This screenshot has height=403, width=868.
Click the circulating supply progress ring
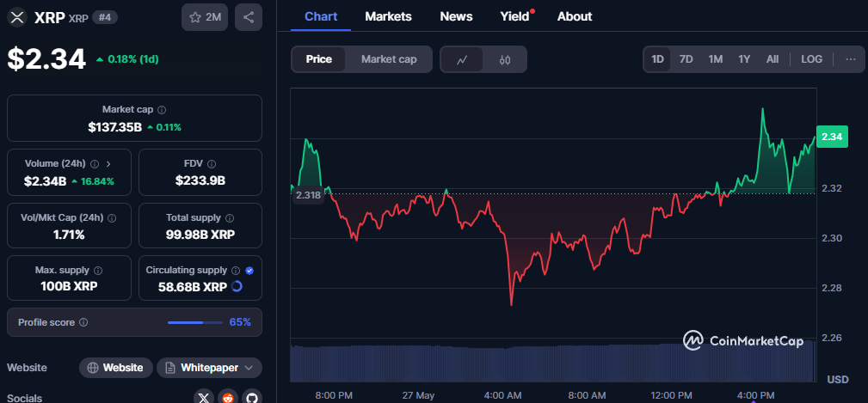237,286
